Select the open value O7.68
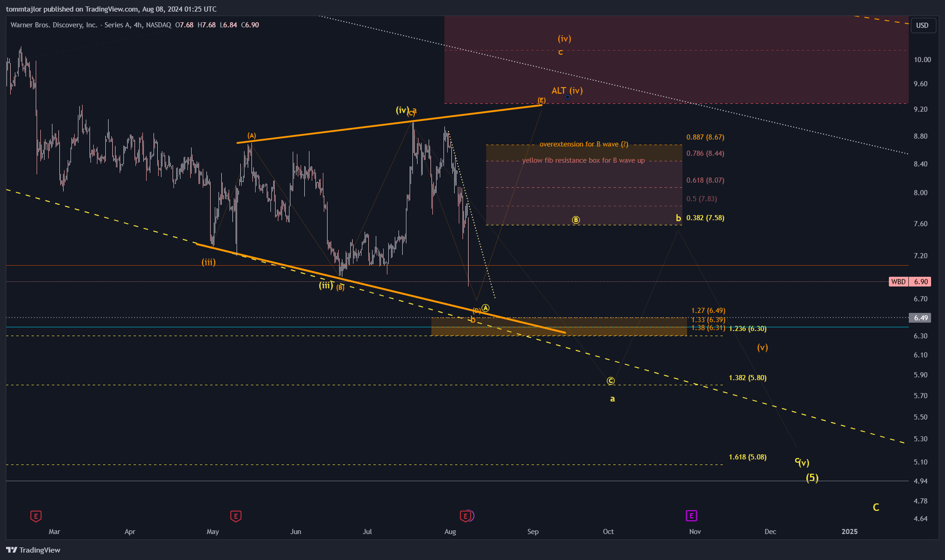Screen dimensions: 945x560 (184, 25)
